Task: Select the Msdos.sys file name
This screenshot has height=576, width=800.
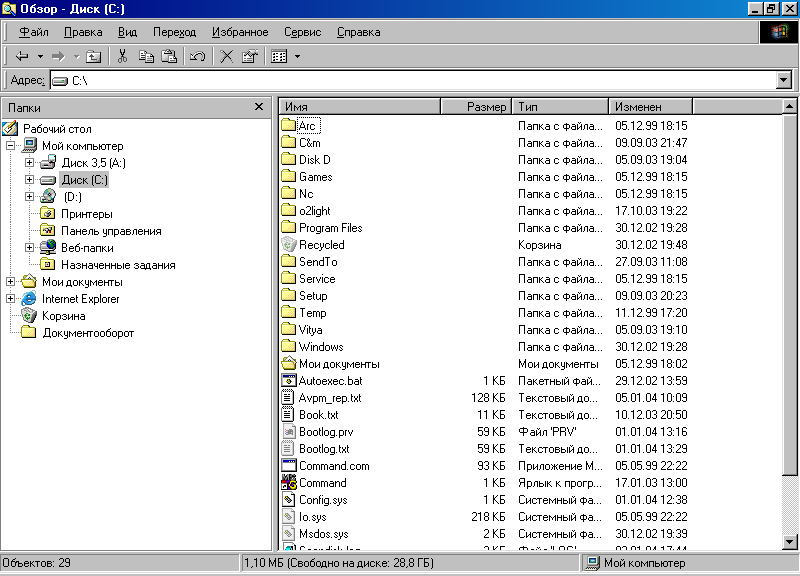Action: tap(323, 534)
